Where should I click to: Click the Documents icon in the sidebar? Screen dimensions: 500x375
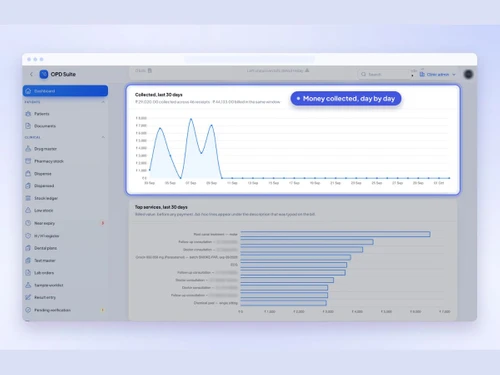(28, 126)
